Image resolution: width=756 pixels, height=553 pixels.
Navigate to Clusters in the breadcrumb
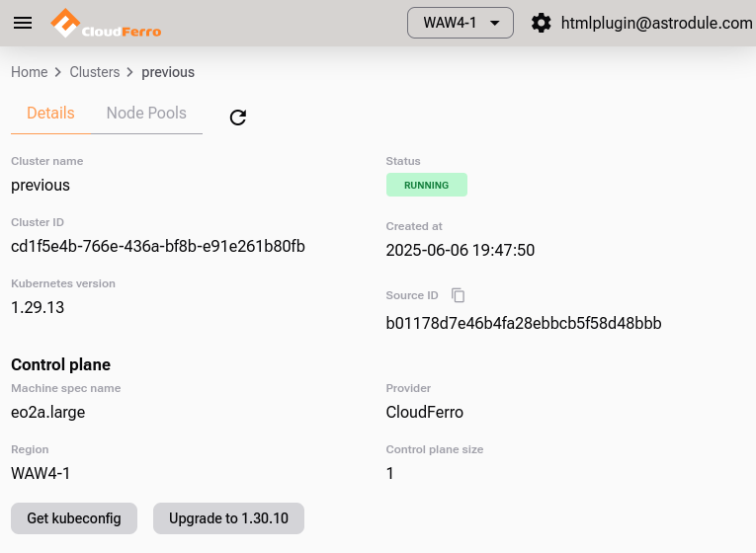click(94, 72)
